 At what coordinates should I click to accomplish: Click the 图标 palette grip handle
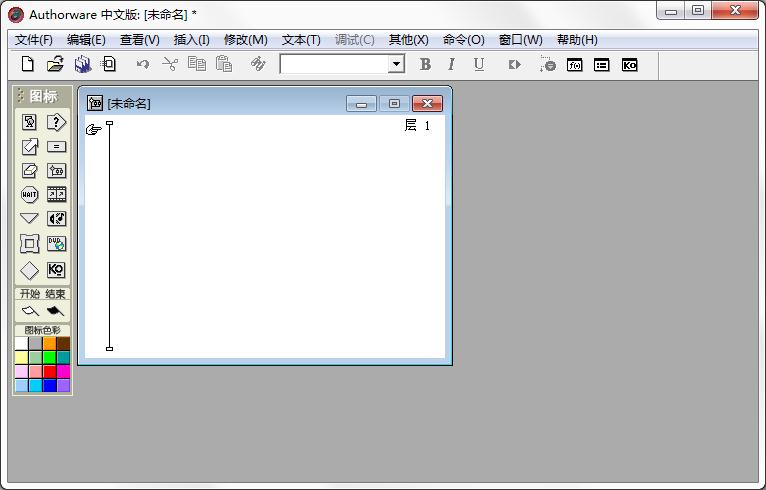click(20, 96)
